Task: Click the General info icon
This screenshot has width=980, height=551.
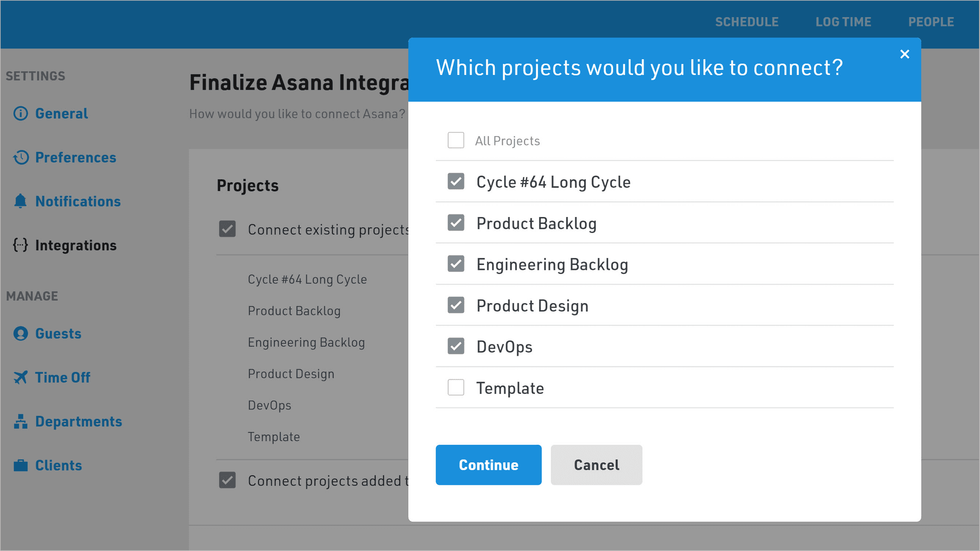Action: pos(21,114)
